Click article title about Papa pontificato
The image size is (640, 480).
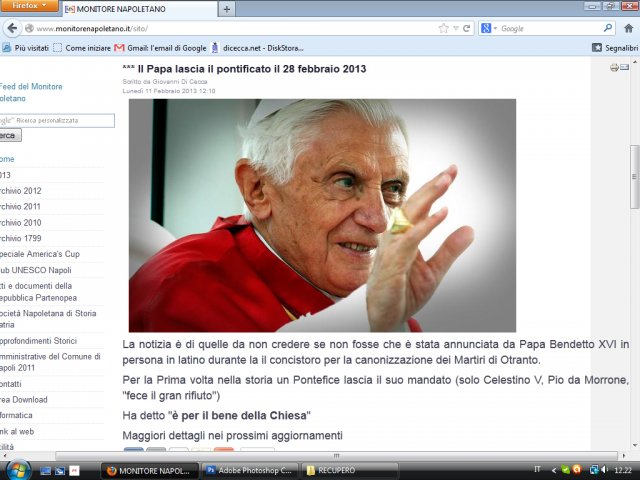coord(244,69)
